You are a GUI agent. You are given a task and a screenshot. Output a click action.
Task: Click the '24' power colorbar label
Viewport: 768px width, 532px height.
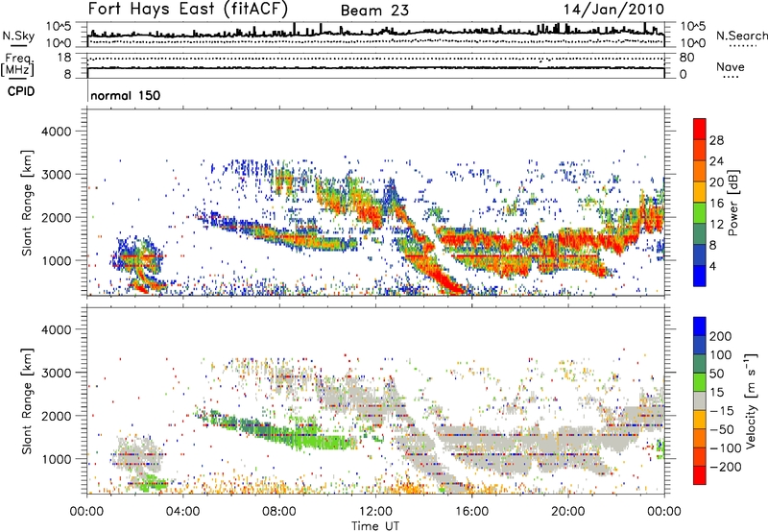(x=716, y=161)
